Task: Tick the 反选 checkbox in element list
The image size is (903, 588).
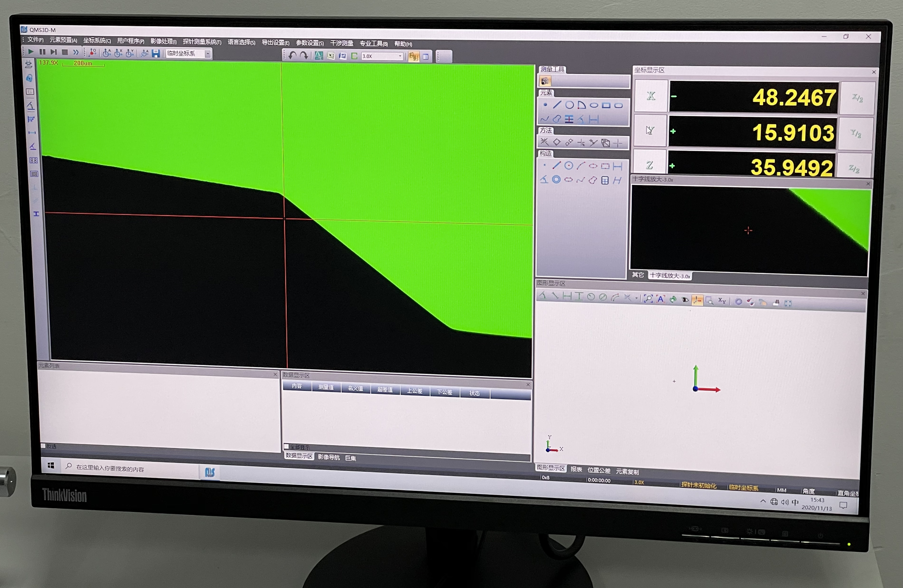Action: [43, 446]
